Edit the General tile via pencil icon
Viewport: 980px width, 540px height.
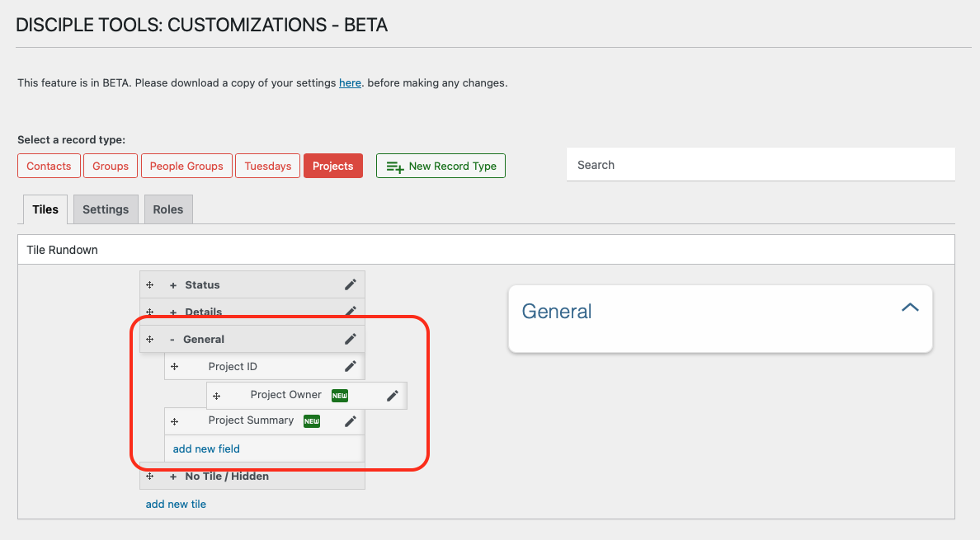coord(351,339)
